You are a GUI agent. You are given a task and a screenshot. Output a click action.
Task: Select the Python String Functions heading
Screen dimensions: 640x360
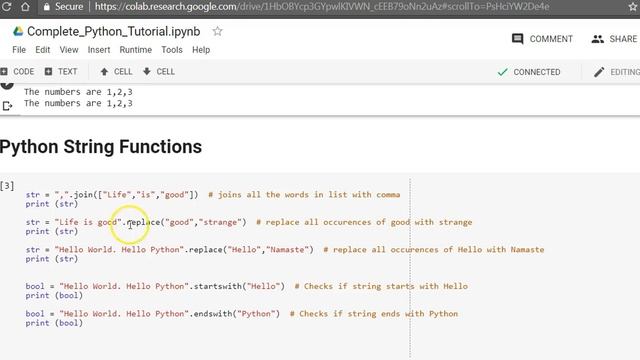coord(101,147)
